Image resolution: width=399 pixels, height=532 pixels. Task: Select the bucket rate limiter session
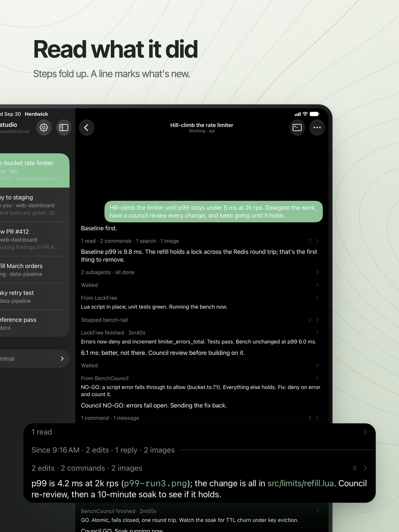35,170
